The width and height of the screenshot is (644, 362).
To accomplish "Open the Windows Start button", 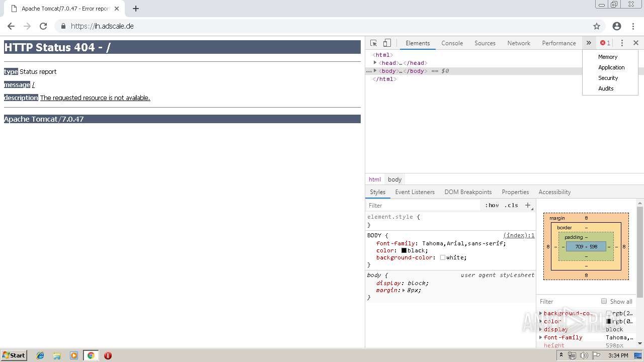I will [14, 355].
